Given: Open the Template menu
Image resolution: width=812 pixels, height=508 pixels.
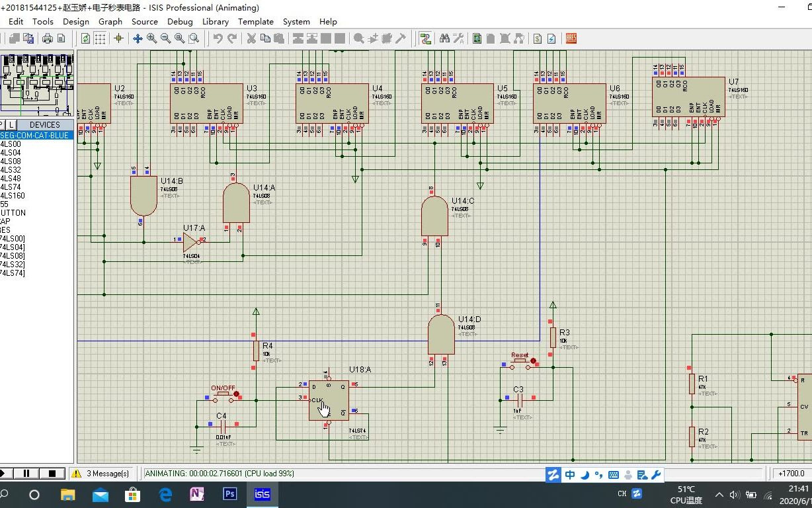Looking at the screenshot, I should (256, 21).
